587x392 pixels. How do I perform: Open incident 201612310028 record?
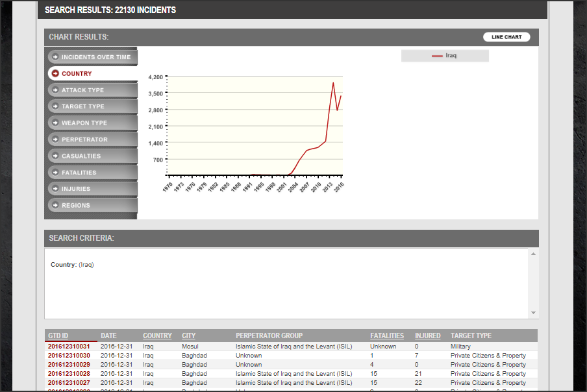click(x=69, y=374)
